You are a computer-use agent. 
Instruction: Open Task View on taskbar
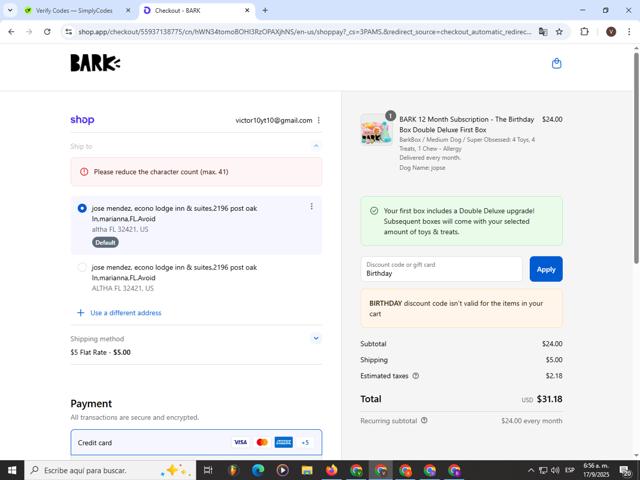coord(208,470)
